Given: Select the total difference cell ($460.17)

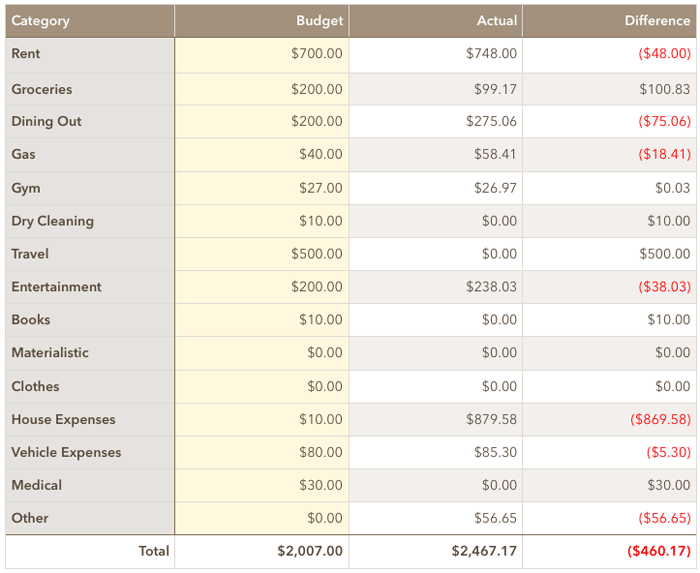Looking at the screenshot, I should pos(609,552).
